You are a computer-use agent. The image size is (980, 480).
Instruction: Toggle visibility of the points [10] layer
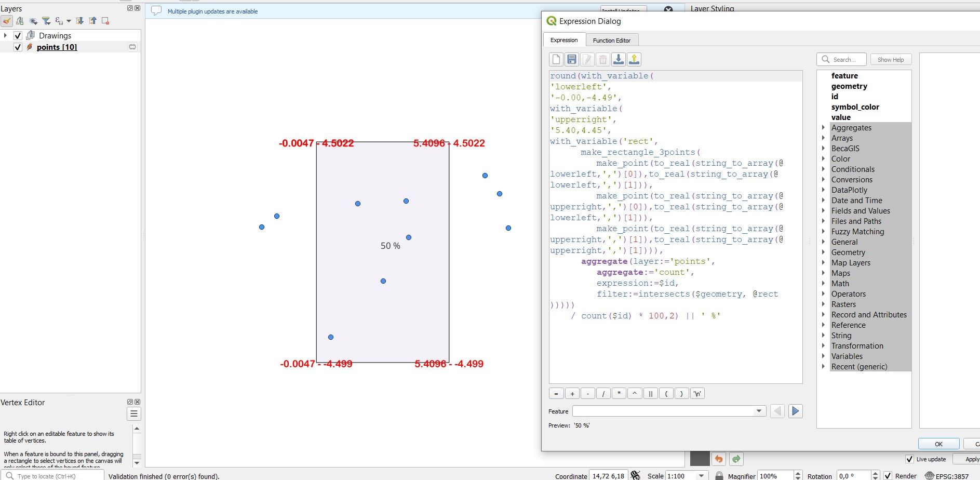pos(18,47)
